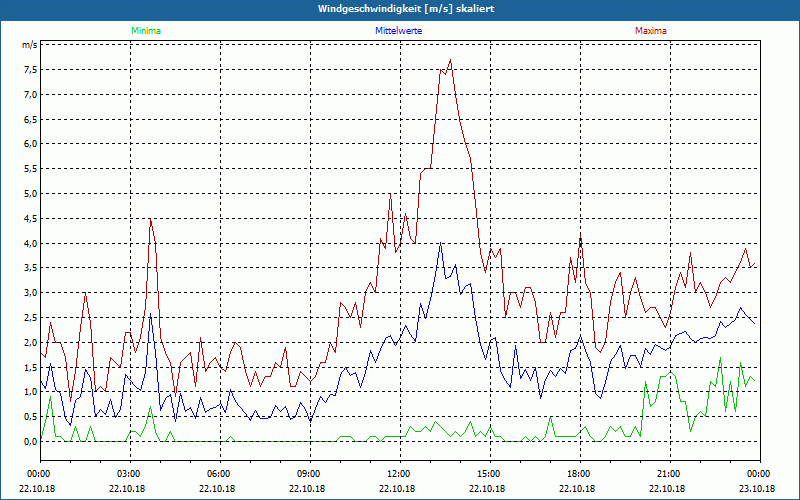Click the 7,0 y-axis value
800x500 pixels.
click(31, 94)
